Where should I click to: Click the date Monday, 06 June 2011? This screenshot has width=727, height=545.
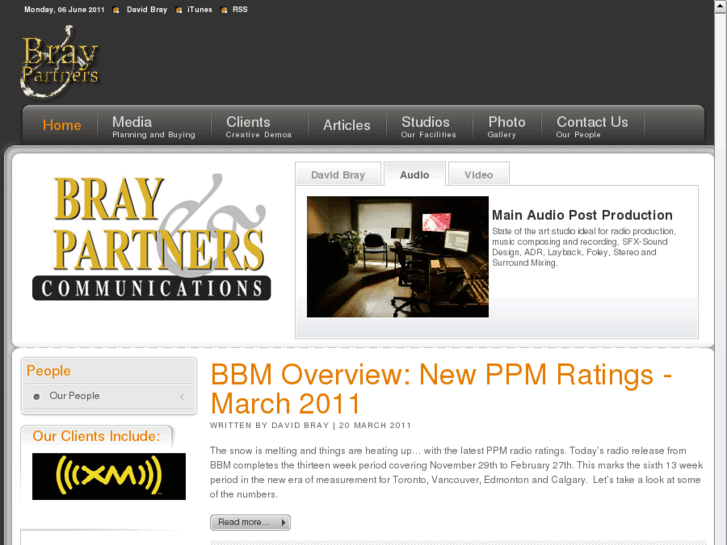[64, 9]
